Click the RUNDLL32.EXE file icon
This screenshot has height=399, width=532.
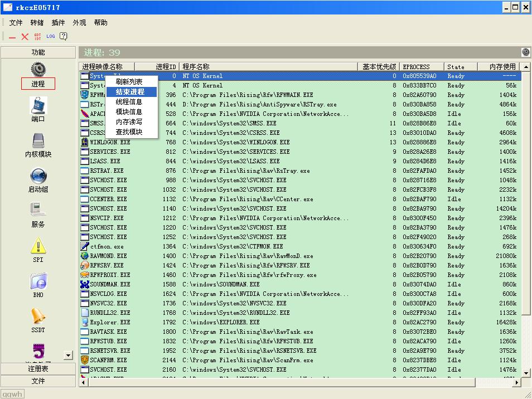click(x=84, y=313)
